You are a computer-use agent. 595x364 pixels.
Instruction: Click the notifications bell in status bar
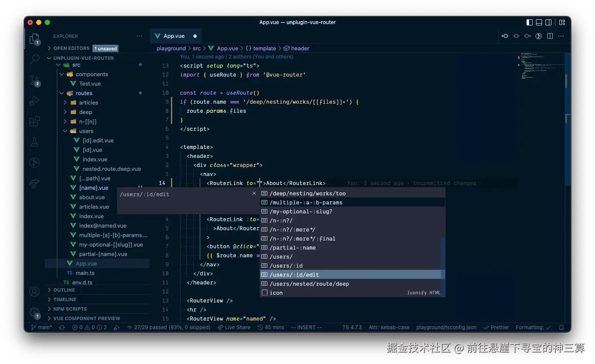coord(561,327)
